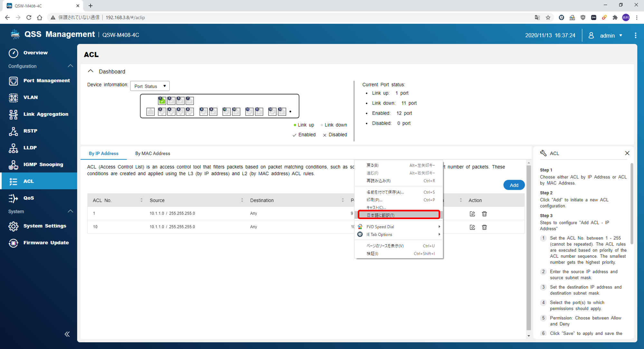This screenshot has width=644, height=349.
Task: Switch to the By MAC Address tab
Action: tap(152, 153)
